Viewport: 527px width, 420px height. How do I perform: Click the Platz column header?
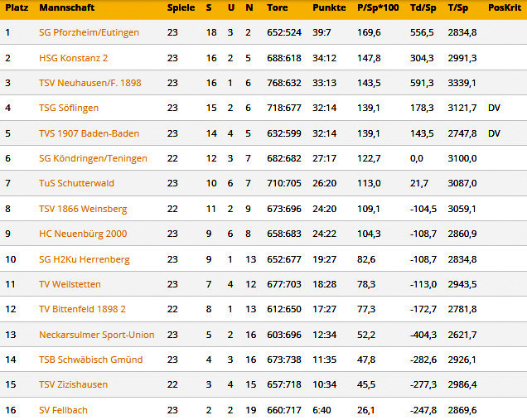click(x=17, y=7)
